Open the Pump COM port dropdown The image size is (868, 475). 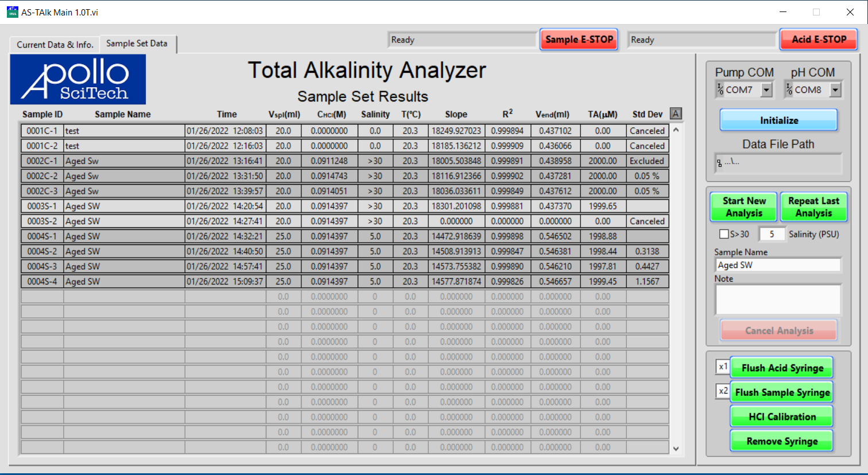pos(766,89)
